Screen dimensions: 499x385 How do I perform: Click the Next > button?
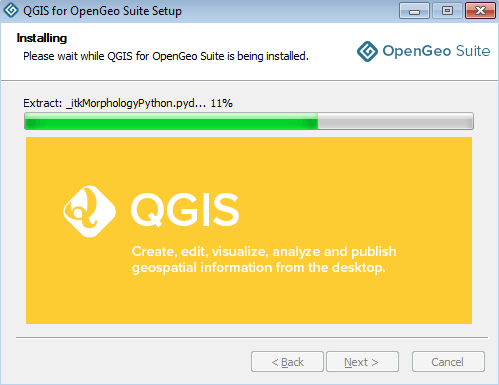[x=362, y=361]
